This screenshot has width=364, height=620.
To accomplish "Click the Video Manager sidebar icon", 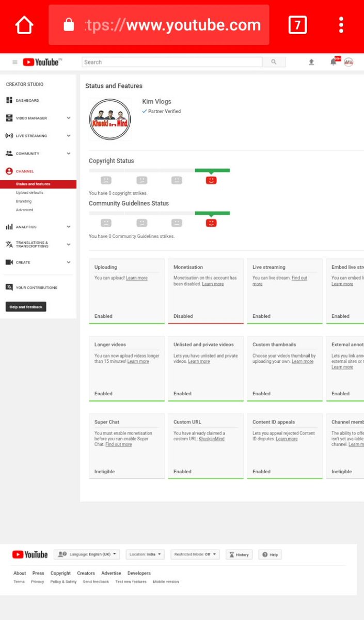I will 9,118.
